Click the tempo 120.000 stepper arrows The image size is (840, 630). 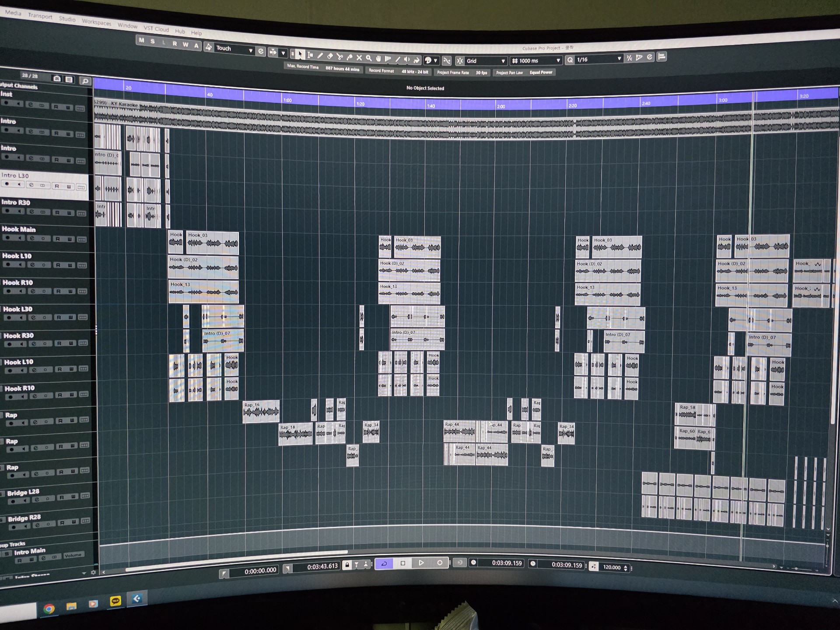[x=626, y=567]
